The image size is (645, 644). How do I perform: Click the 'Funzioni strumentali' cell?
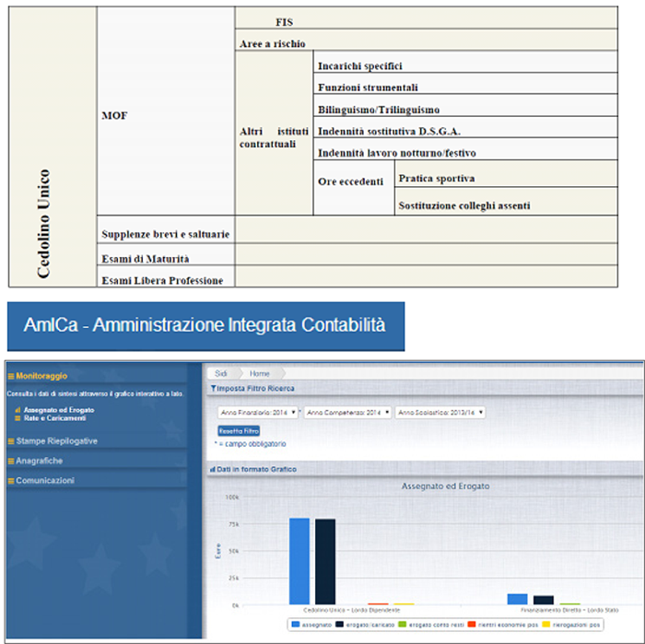coord(465,84)
